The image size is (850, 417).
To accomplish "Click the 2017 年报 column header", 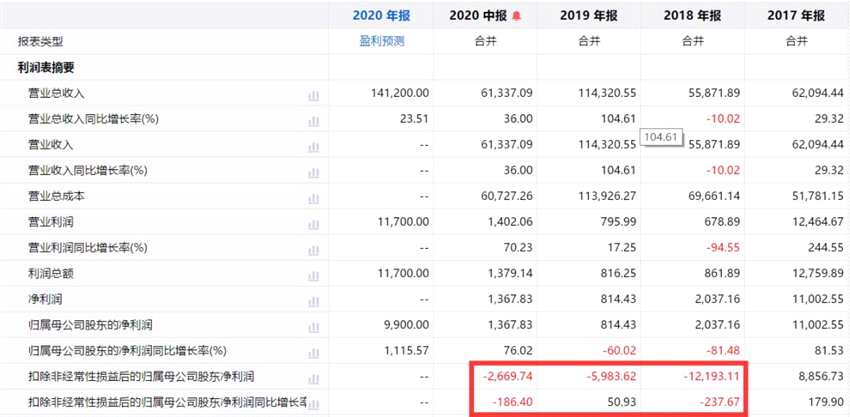I will coord(796,16).
